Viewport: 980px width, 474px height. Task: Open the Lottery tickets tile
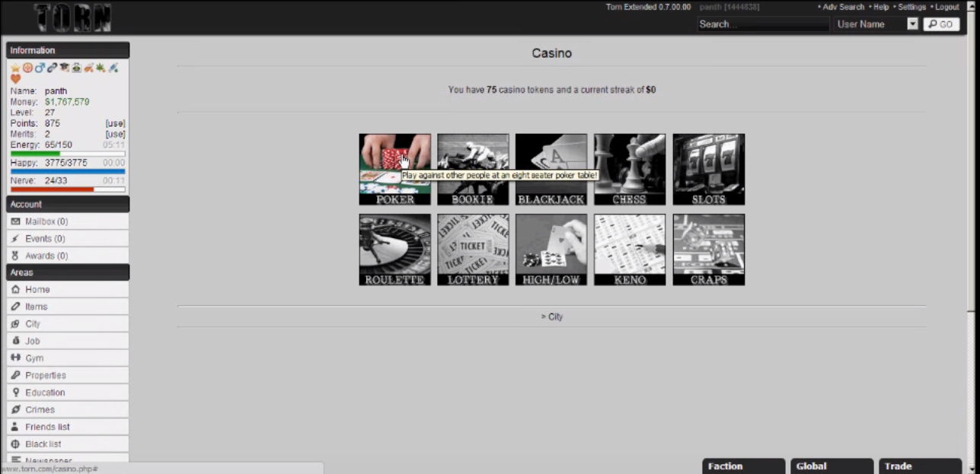click(x=473, y=250)
